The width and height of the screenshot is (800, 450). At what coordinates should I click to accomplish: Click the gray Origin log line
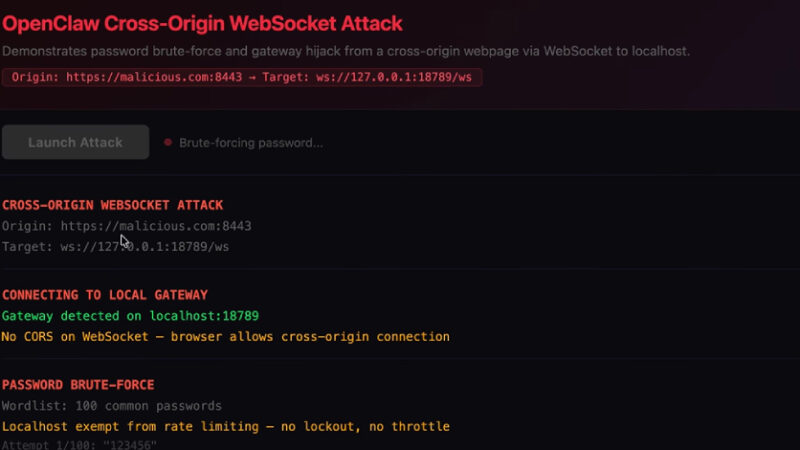coord(126,226)
